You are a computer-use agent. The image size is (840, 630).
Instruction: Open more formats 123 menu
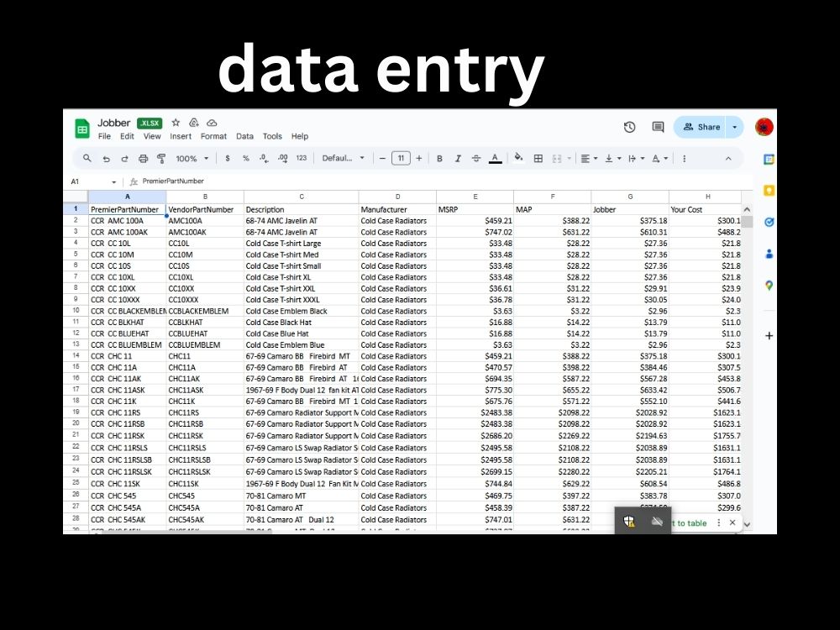302,158
